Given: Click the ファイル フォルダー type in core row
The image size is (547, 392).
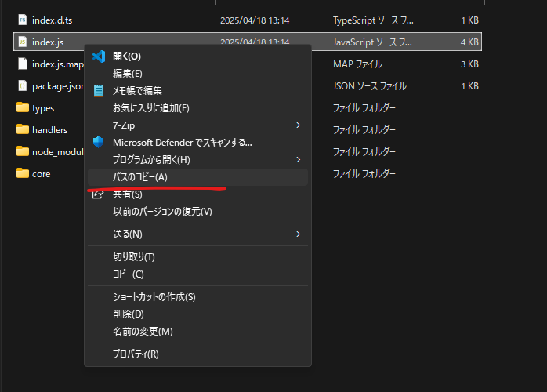Looking at the screenshot, I should [x=364, y=173].
